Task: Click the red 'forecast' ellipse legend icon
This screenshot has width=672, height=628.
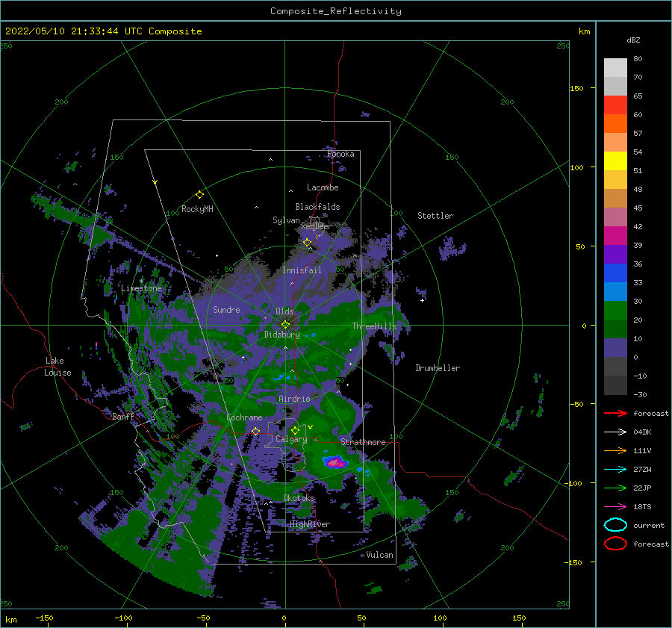Action: click(x=615, y=544)
